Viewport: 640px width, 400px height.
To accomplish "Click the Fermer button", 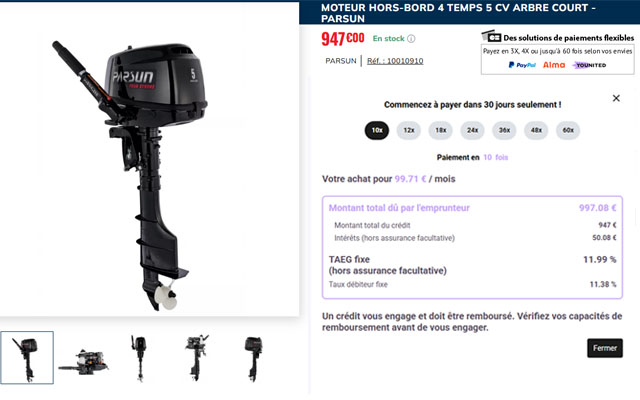I will [605, 348].
